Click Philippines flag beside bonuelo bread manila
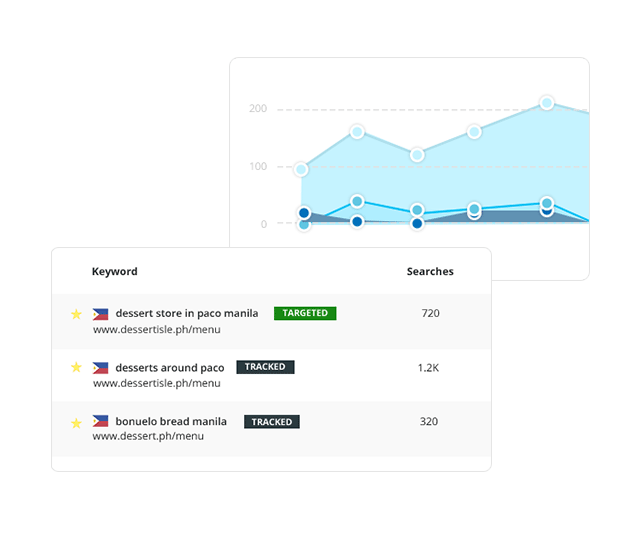This screenshot has width=636, height=539. 100,421
